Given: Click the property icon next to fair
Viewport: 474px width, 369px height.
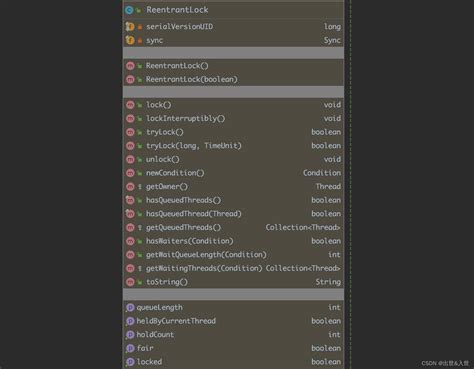Looking at the screenshot, I should coord(130,348).
